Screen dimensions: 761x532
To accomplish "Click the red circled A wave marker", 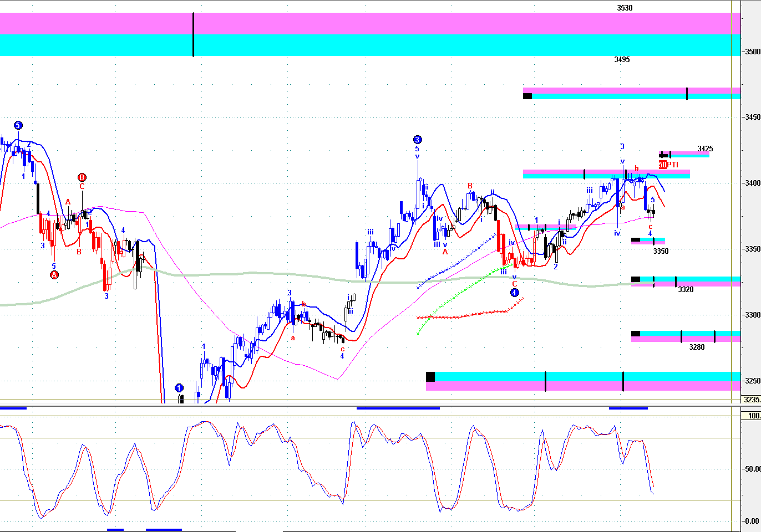I will tap(54, 275).
